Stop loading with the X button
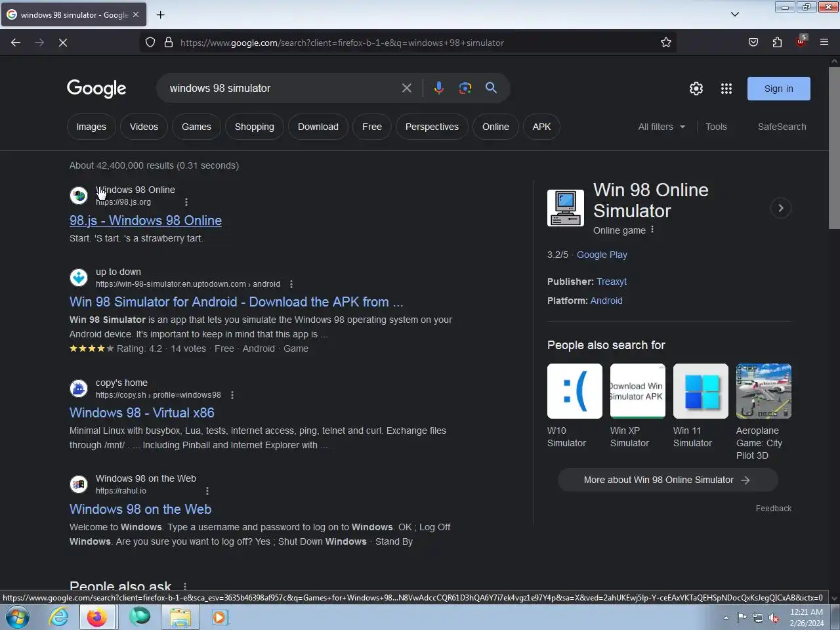The height and width of the screenshot is (630, 840). pos(63,43)
